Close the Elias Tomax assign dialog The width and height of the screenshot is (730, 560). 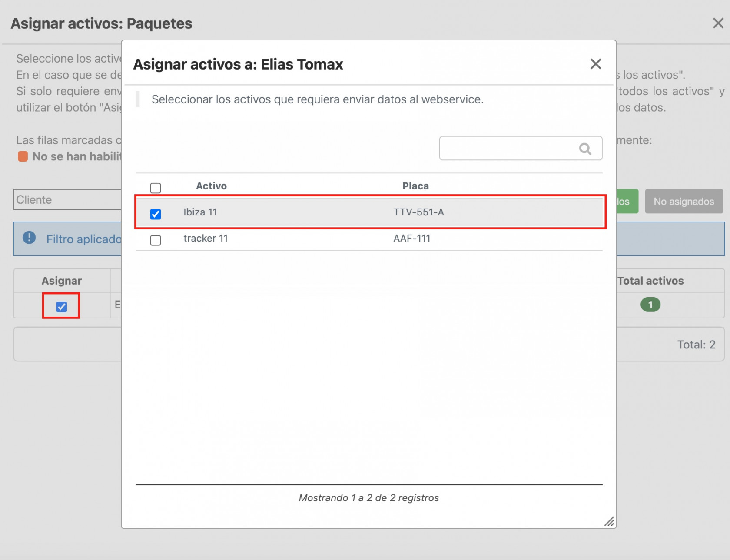tap(596, 64)
